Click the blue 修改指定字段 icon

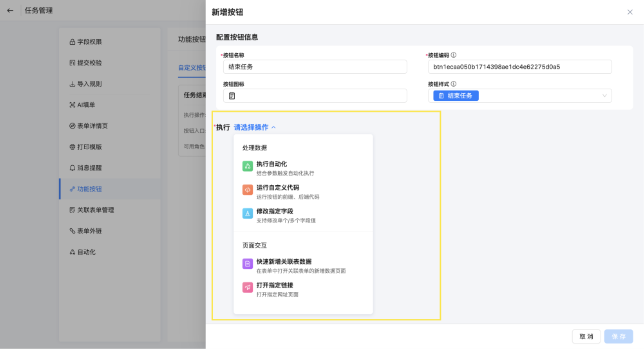click(x=247, y=213)
